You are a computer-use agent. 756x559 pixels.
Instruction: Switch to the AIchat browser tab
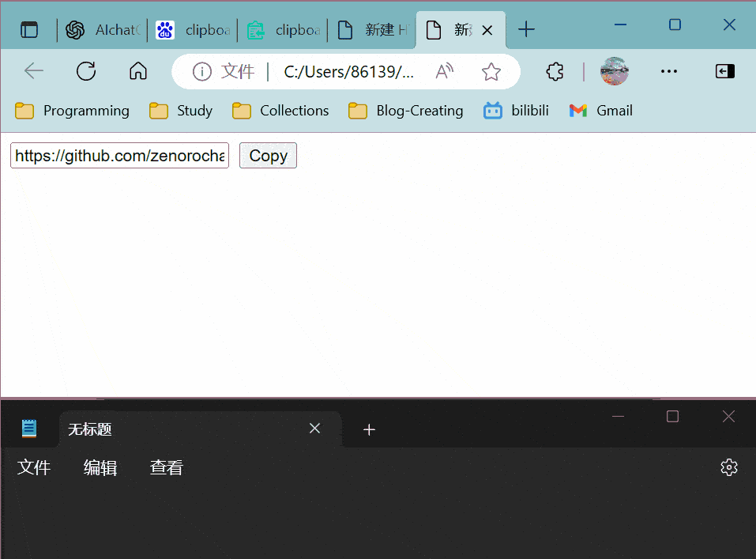[x=103, y=30]
